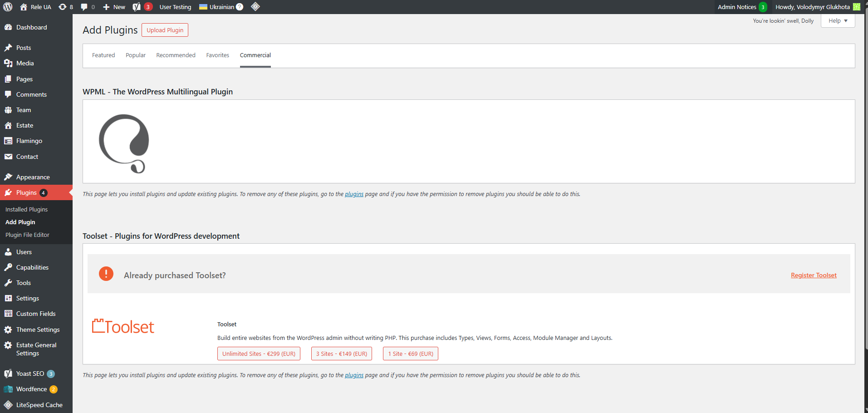868x413 pixels.
Task: Open the Add Plugin submenu item
Action: click(20, 222)
